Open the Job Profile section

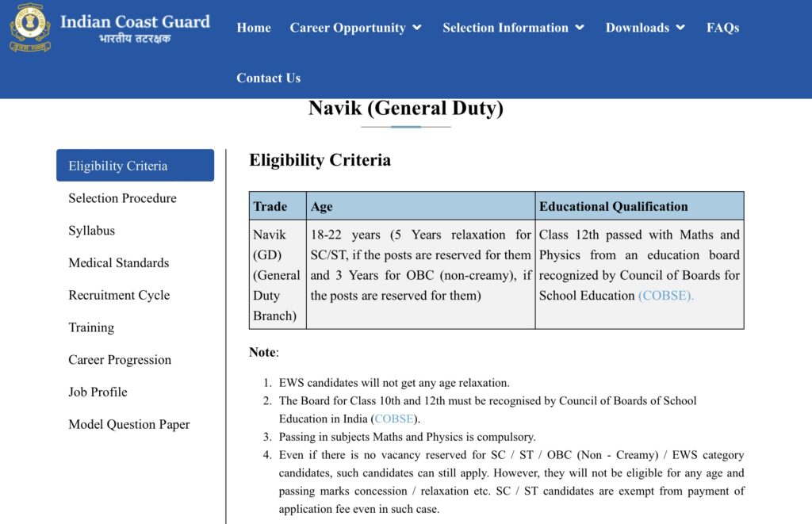pos(98,392)
